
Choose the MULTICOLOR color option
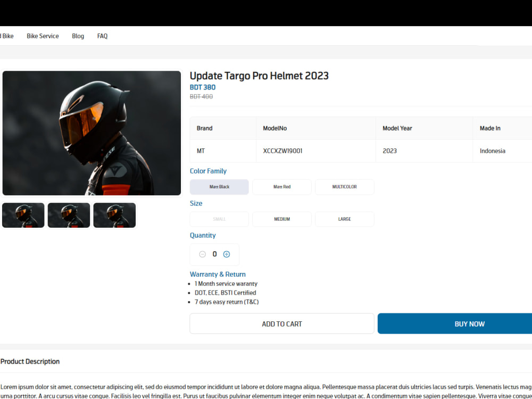[x=344, y=187]
